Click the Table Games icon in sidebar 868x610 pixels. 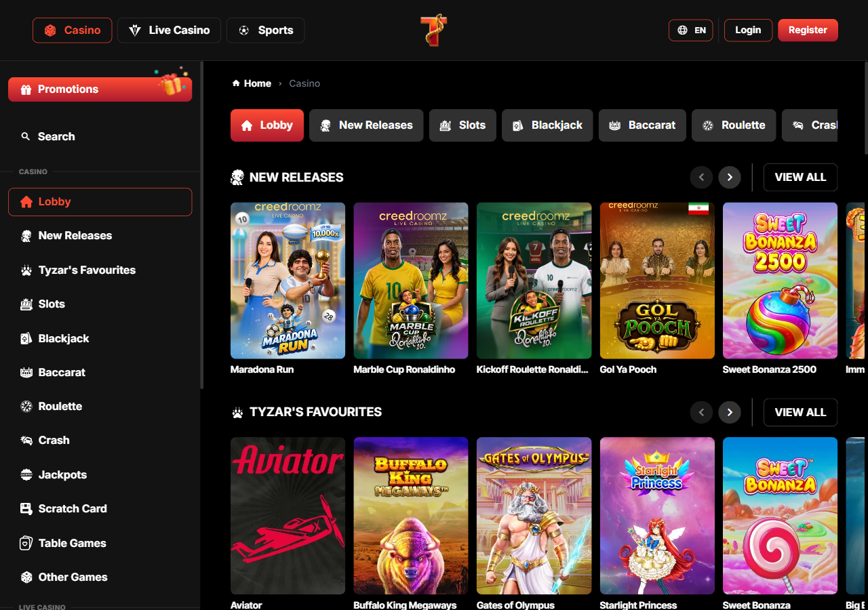26,543
